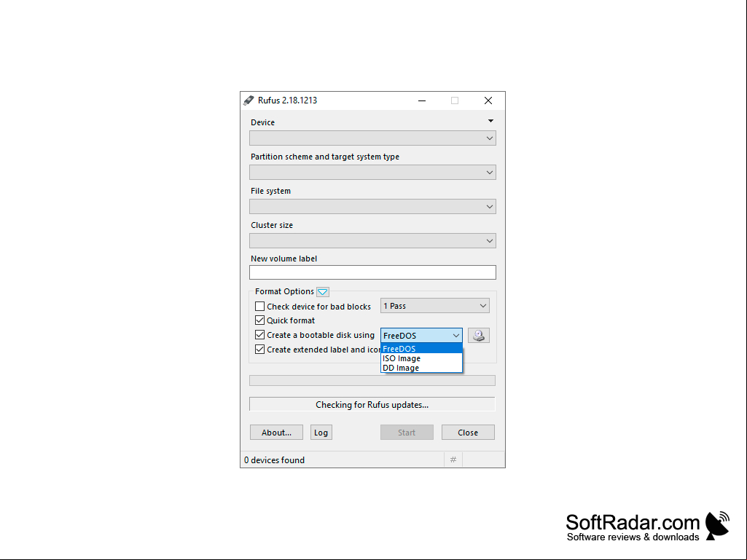Click the disc image selection icon
Viewport: 747px width, 560px height.
478,335
